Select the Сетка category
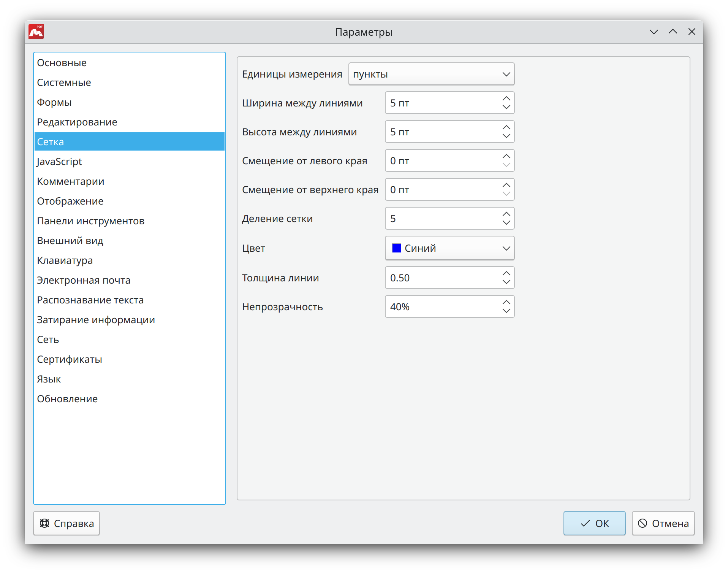 129,142
